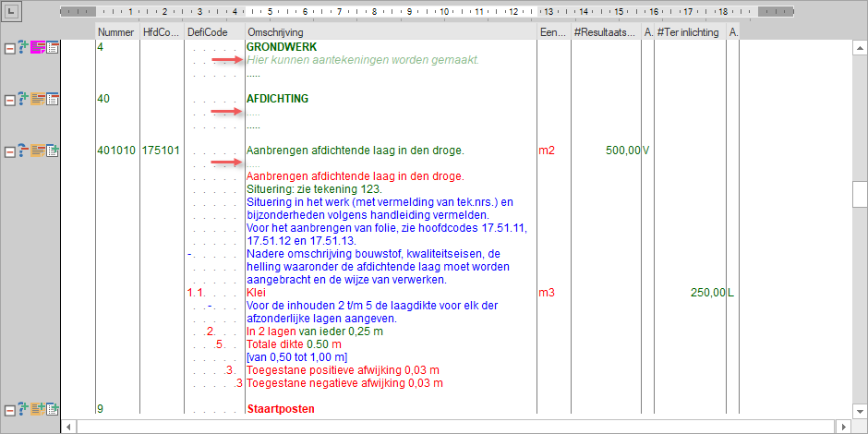Click the horizontal scrollbar left arrow
The height and width of the screenshot is (434, 868).
pos(67,427)
